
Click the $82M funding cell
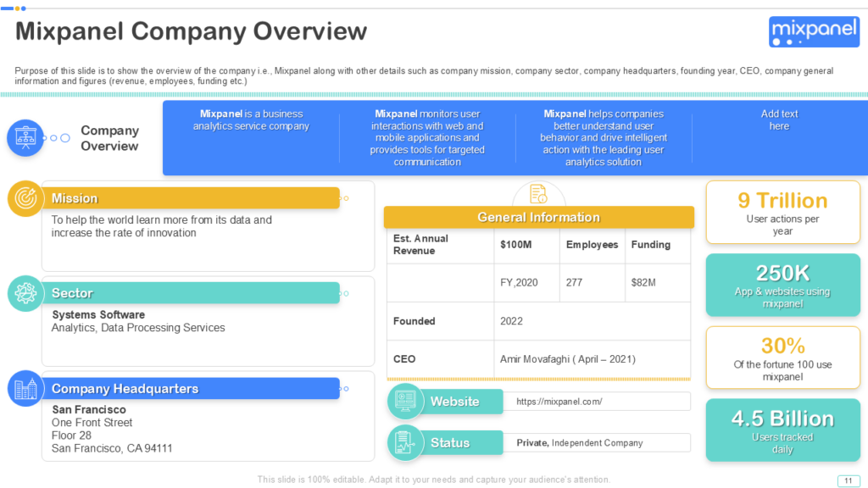coord(658,283)
